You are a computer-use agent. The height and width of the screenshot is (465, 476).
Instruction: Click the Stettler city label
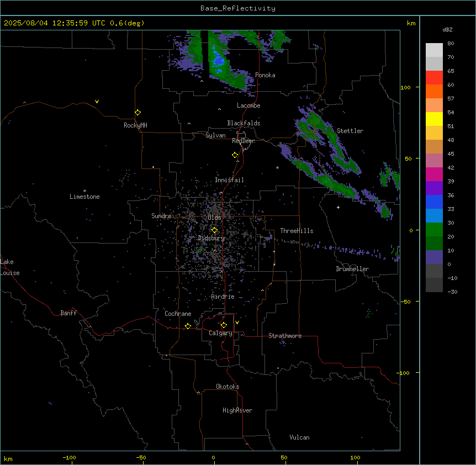click(350, 131)
